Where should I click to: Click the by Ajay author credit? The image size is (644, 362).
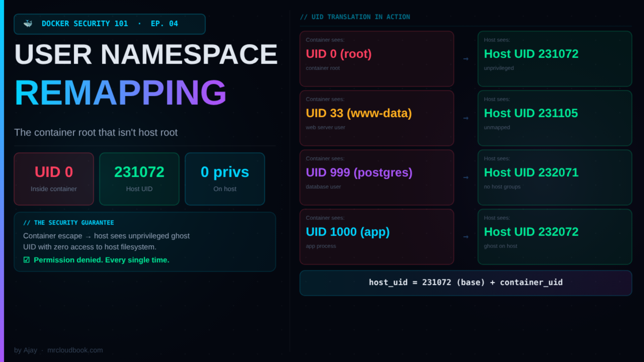(x=25, y=350)
